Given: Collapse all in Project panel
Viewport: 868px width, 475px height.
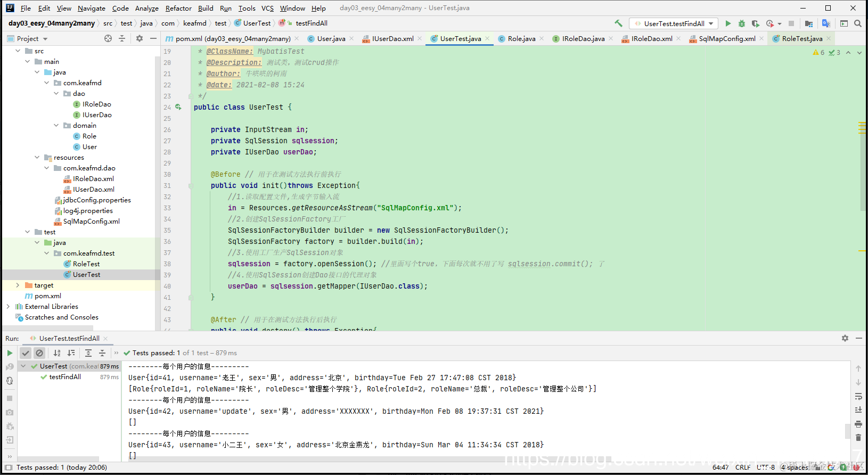Looking at the screenshot, I should (x=122, y=38).
